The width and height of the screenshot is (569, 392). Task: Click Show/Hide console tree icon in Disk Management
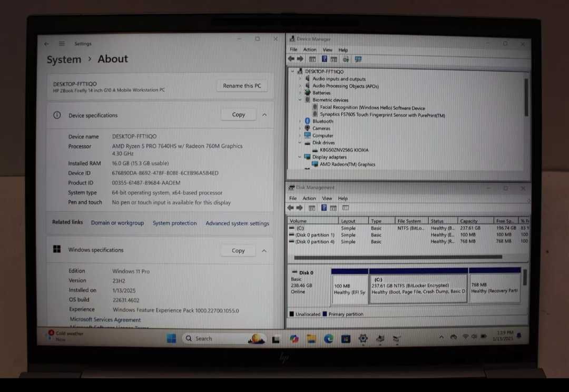click(x=312, y=208)
